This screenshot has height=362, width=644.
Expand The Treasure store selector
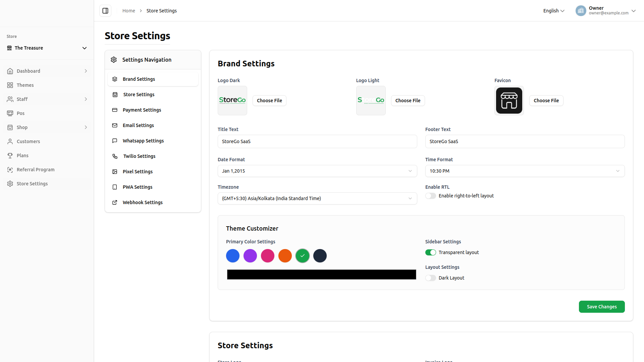[47, 48]
